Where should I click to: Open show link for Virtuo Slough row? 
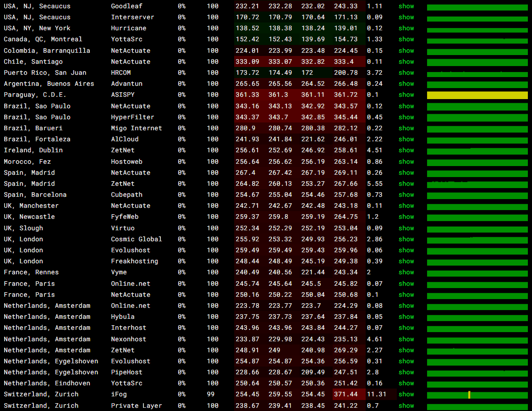click(406, 228)
